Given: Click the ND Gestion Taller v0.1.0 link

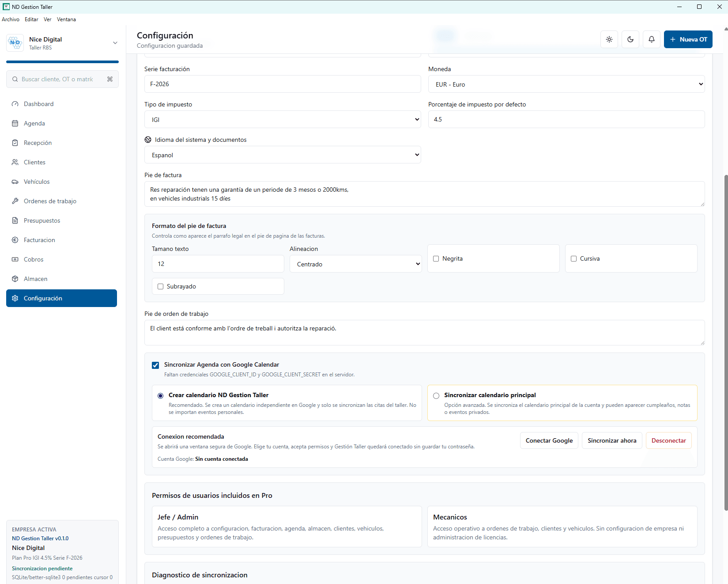Looking at the screenshot, I should point(40,538).
